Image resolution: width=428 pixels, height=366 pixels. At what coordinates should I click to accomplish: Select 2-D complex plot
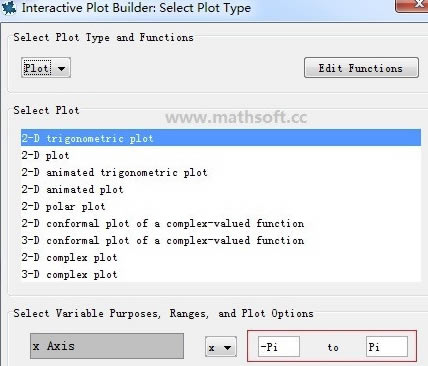(x=221, y=257)
